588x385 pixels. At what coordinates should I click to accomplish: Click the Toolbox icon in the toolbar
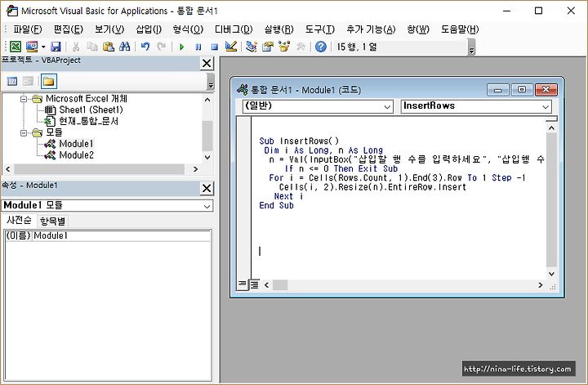301,47
